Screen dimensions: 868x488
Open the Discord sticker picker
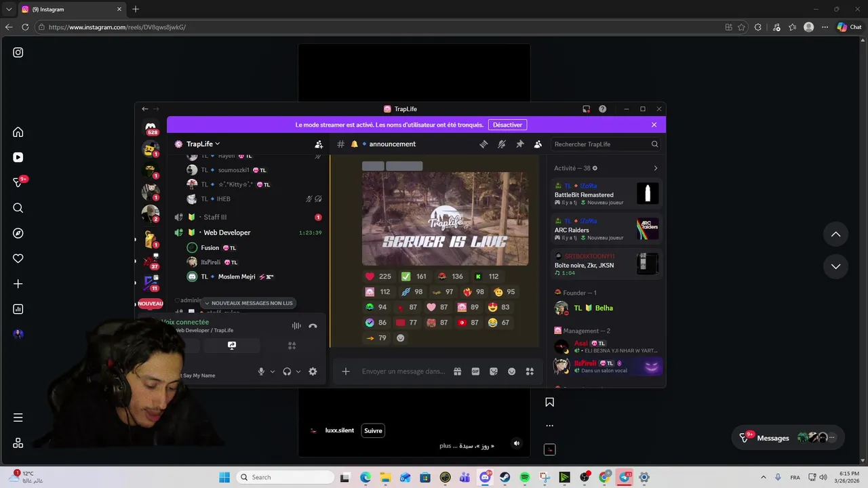pyautogui.click(x=494, y=371)
